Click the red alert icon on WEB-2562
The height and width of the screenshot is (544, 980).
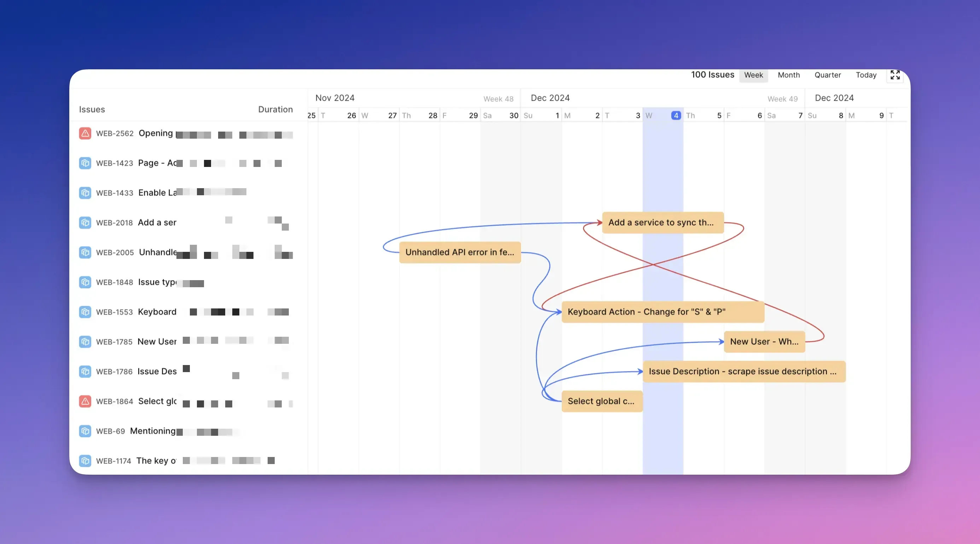[85, 134]
